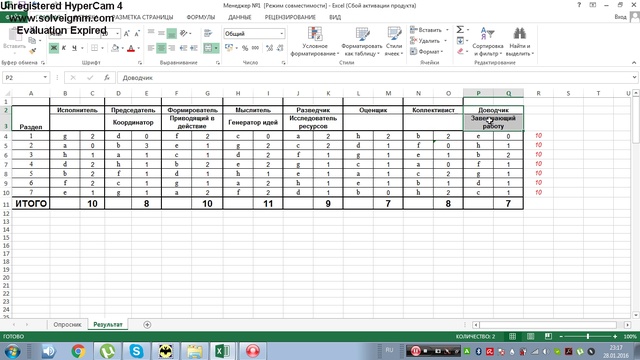The height and width of the screenshot is (360, 640).
Task: Toggle align text right
Action: point(172,48)
